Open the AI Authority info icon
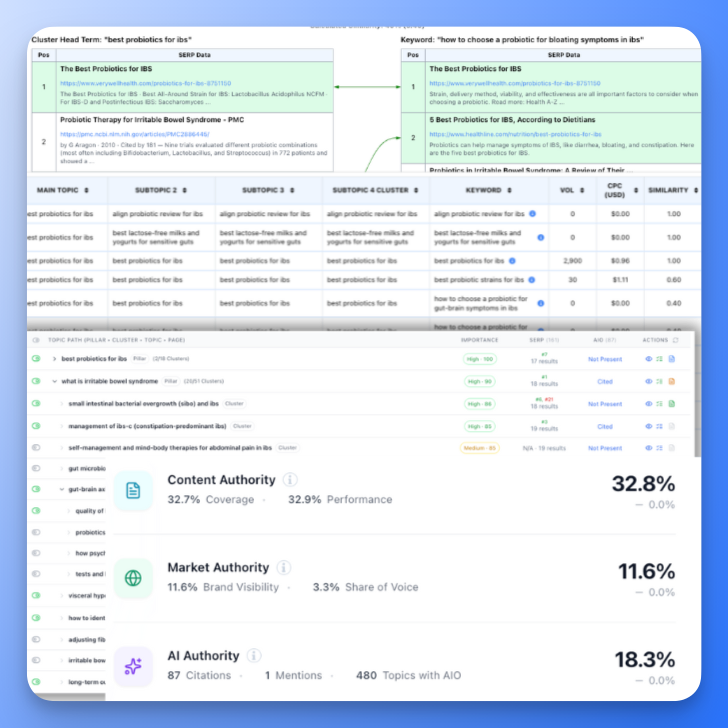 pos(254,656)
